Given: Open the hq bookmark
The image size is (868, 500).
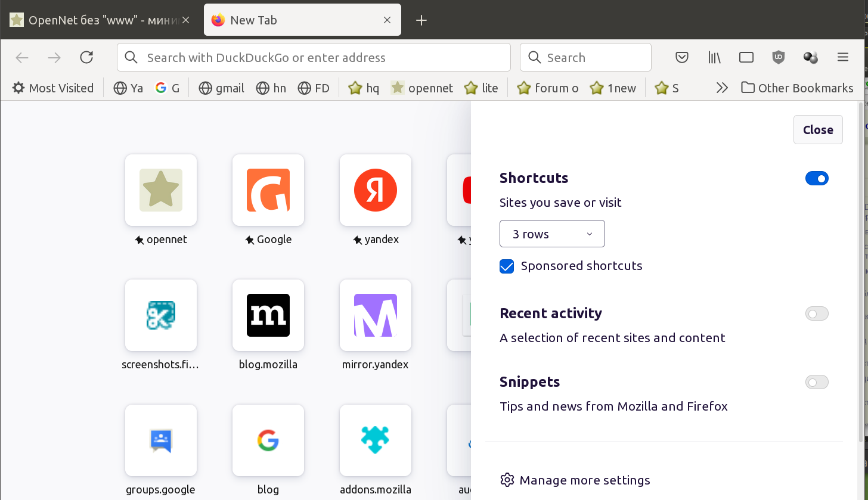Looking at the screenshot, I should click(364, 88).
